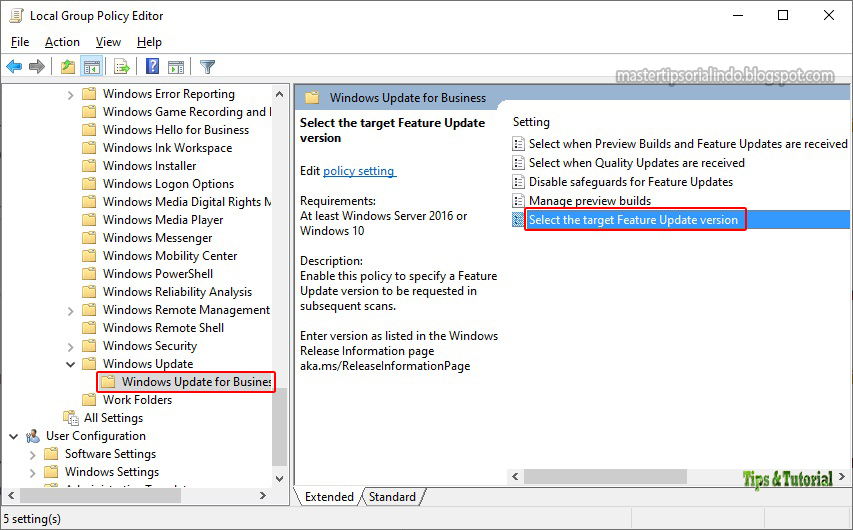Open the File menu
The image size is (853, 530).
[x=20, y=42]
